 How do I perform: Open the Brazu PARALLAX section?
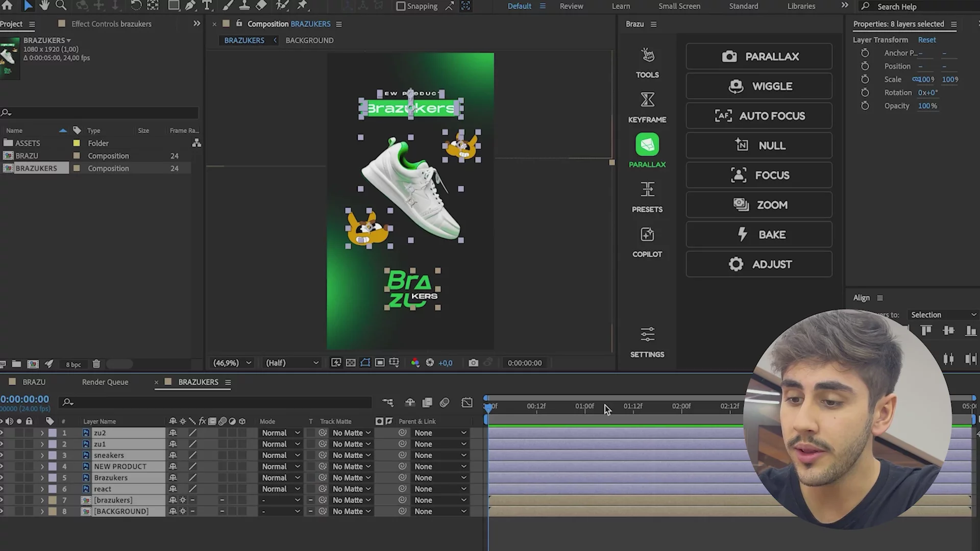[x=647, y=151]
